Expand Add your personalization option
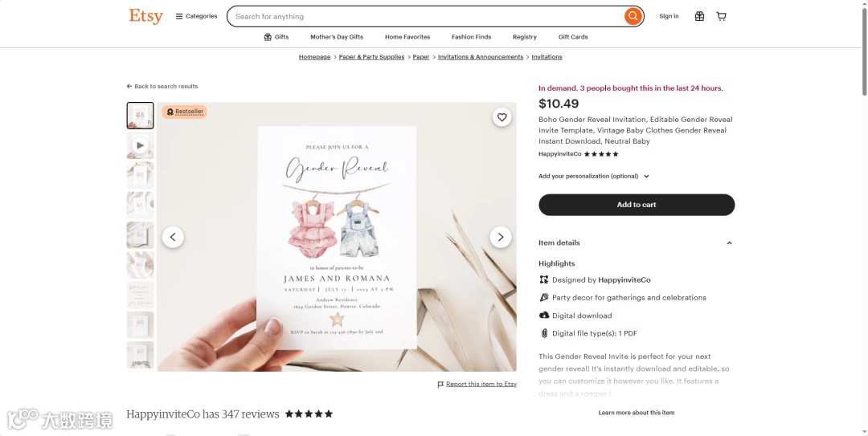Viewport: 868px width, 436px height. point(593,176)
